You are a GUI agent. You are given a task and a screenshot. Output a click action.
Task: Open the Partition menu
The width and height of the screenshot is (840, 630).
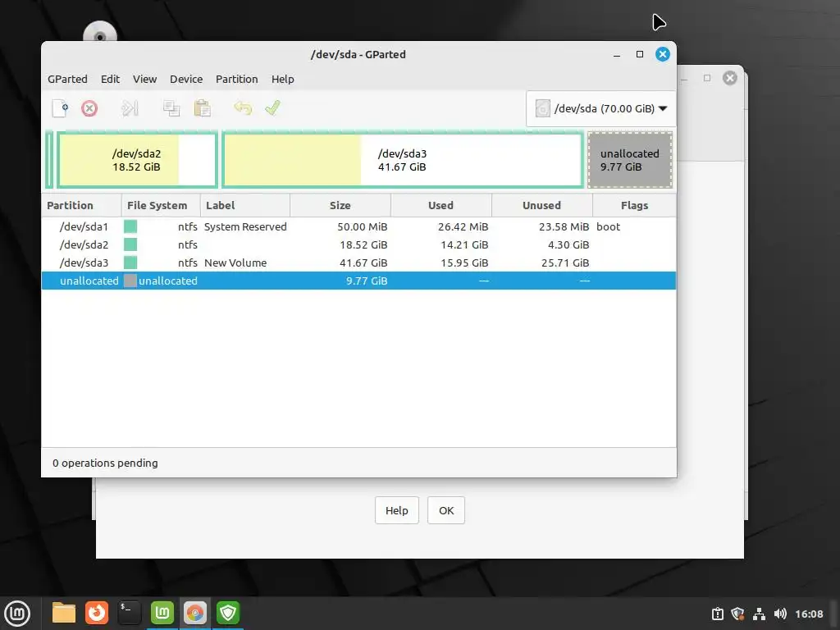(237, 80)
